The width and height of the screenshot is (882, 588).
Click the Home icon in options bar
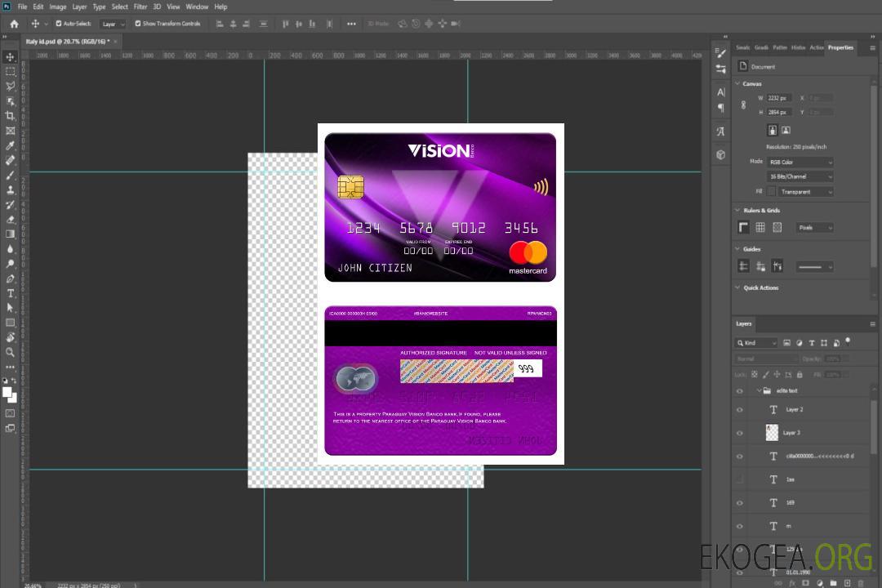click(x=14, y=24)
